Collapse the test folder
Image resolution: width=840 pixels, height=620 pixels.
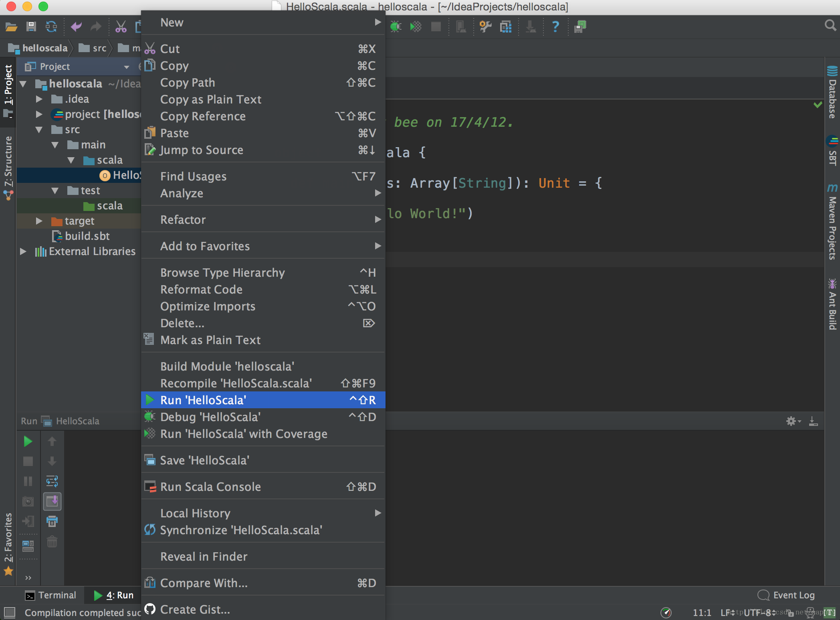tap(55, 190)
